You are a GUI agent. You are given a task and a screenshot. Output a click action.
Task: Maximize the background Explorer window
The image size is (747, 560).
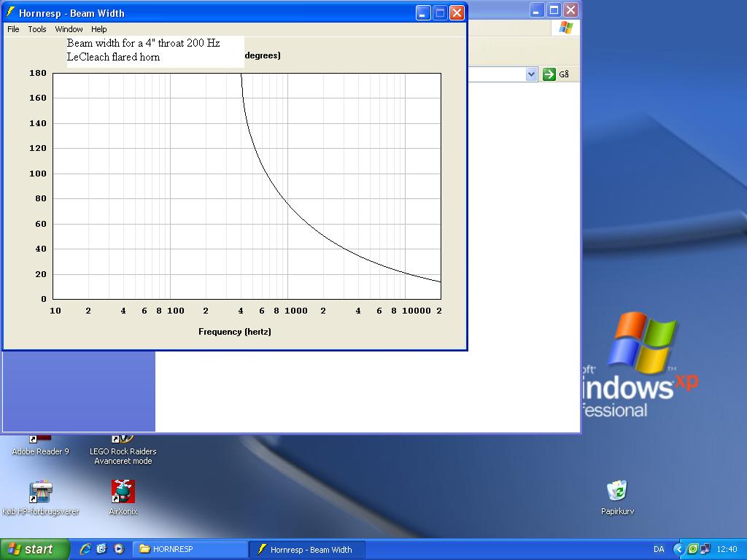pos(554,10)
